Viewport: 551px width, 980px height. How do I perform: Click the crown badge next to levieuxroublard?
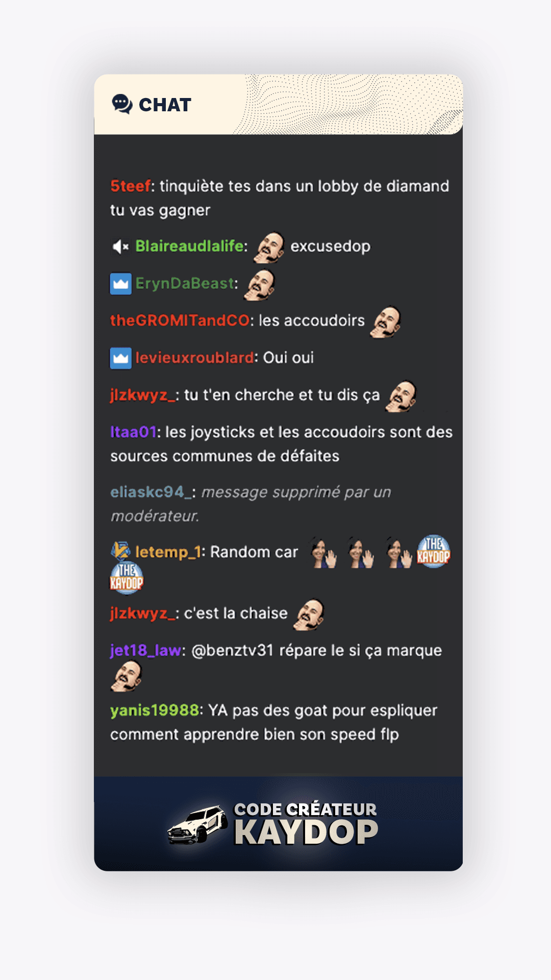coord(121,358)
